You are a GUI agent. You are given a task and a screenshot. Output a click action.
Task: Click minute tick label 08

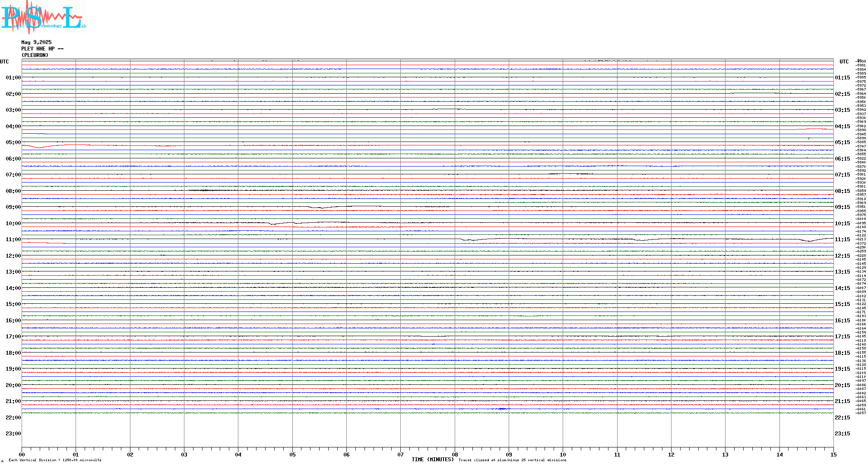click(x=455, y=454)
